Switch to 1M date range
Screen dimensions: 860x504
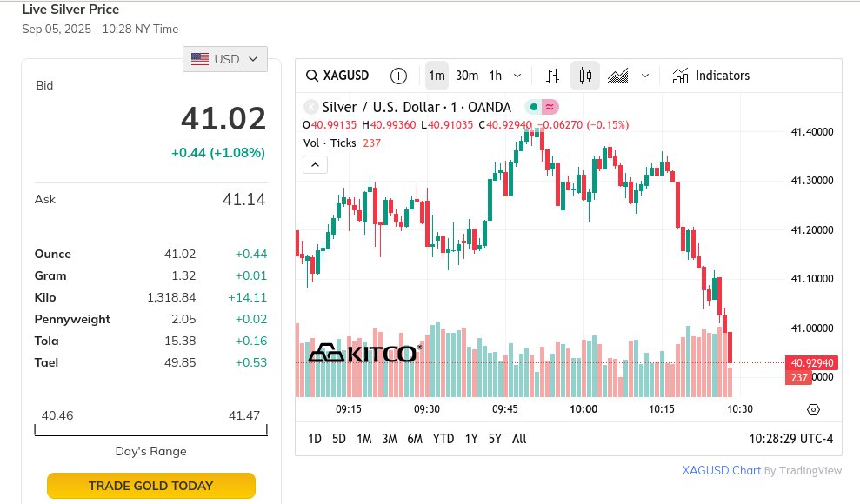364,439
